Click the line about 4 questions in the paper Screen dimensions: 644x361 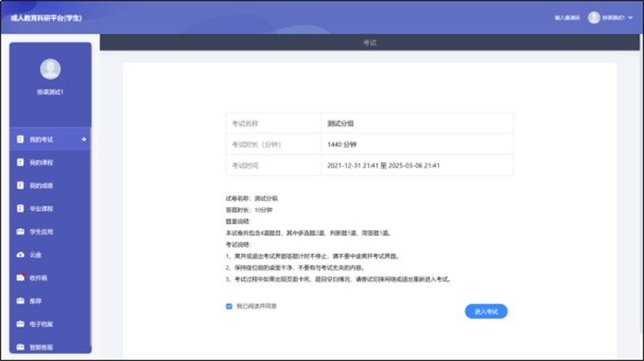point(309,233)
